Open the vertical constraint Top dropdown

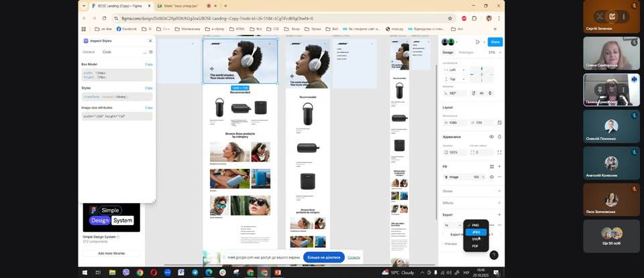(x=455, y=79)
